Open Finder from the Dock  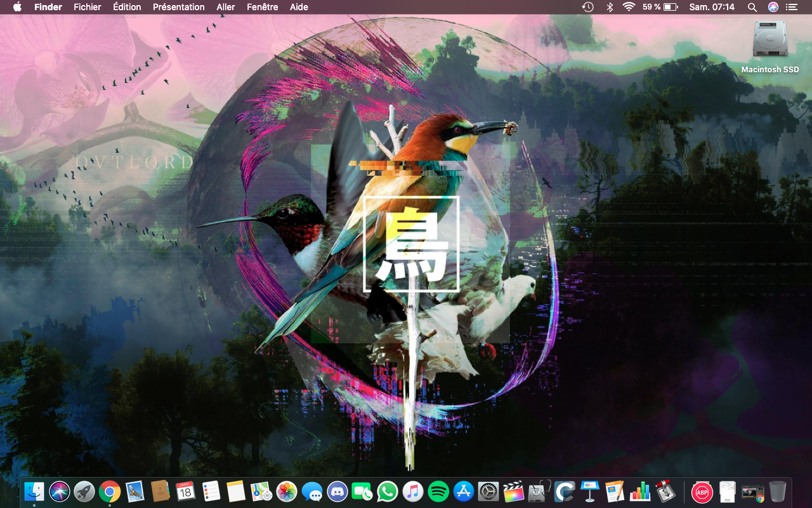[34, 491]
